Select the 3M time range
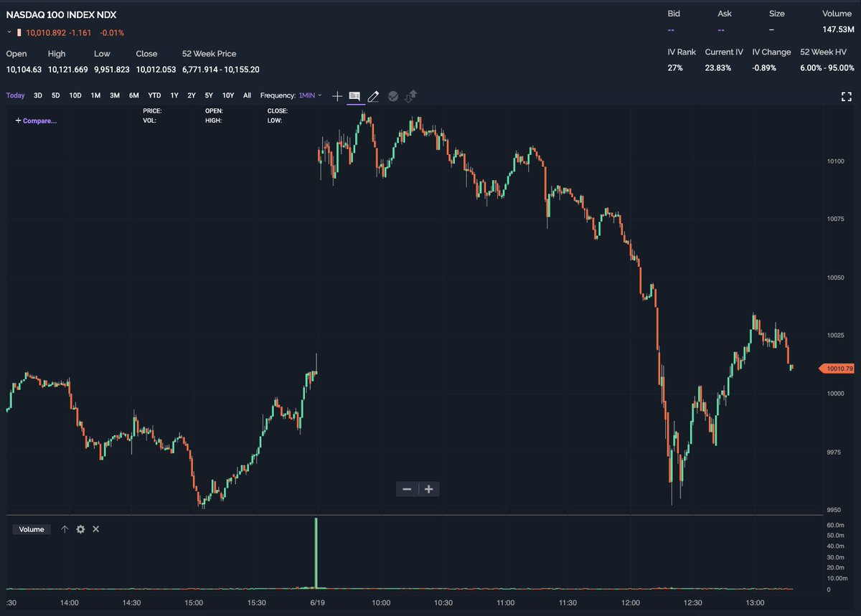 115,95
